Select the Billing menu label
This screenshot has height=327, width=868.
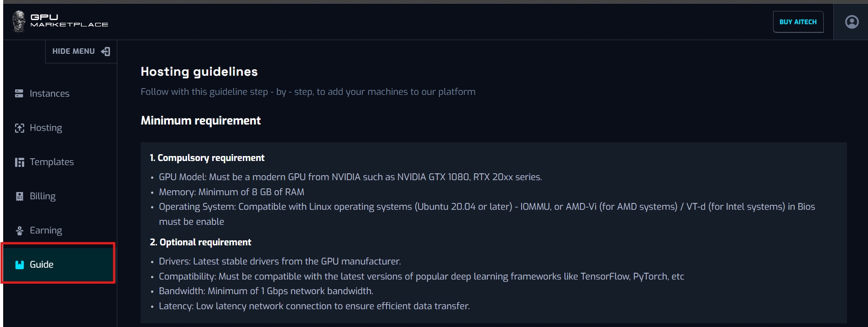pos(42,196)
